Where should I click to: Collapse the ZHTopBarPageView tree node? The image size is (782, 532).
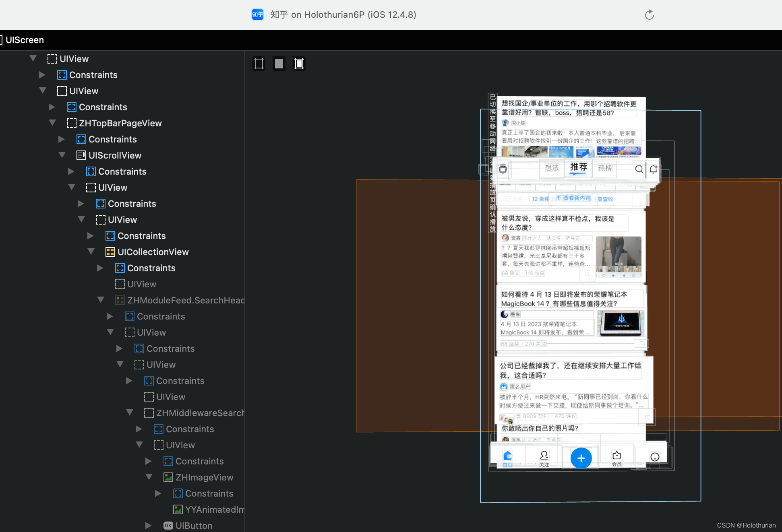point(52,123)
